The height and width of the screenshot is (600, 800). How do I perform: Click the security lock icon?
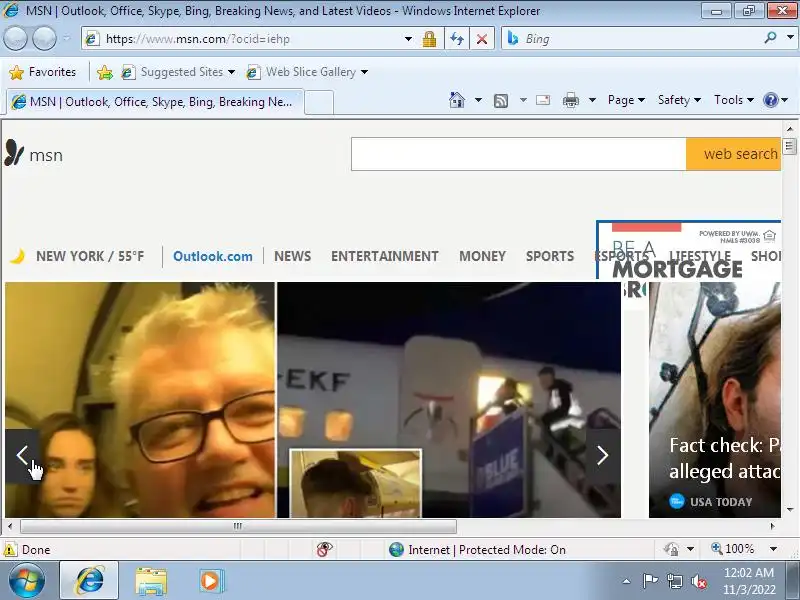coord(429,39)
